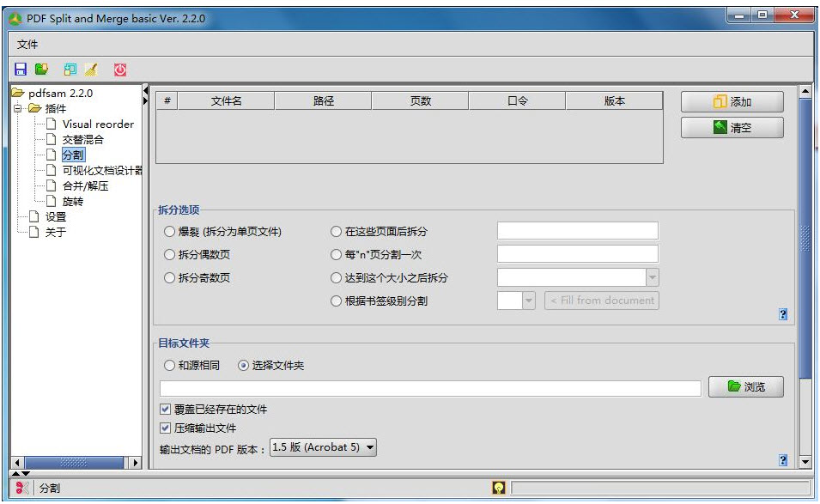Open the PDF version dropdown
The width and height of the screenshot is (820, 504).
[x=323, y=447]
